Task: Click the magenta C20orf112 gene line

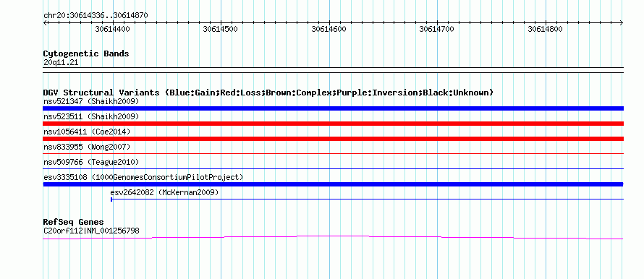Action: (x=333, y=237)
